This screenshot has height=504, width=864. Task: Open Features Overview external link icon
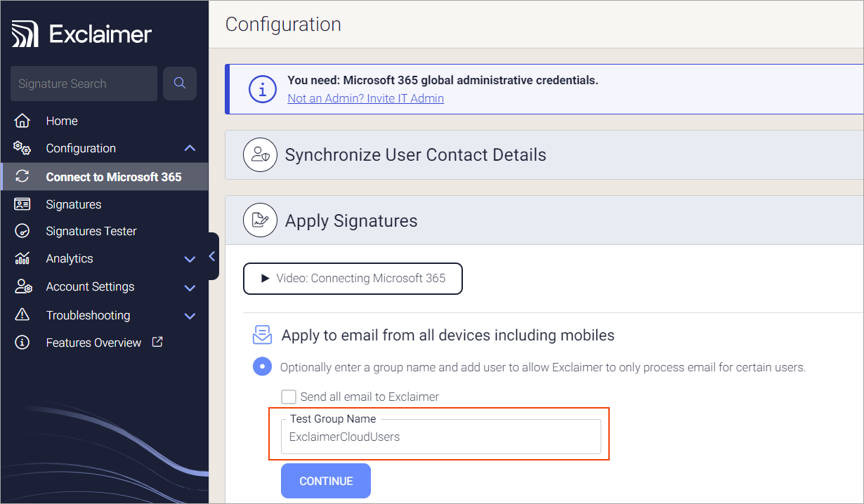[158, 342]
